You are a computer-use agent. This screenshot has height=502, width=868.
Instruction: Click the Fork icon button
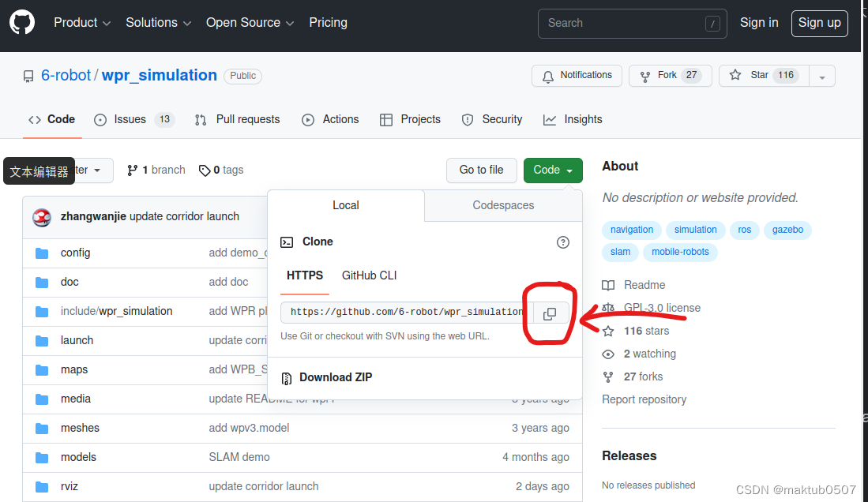645,77
